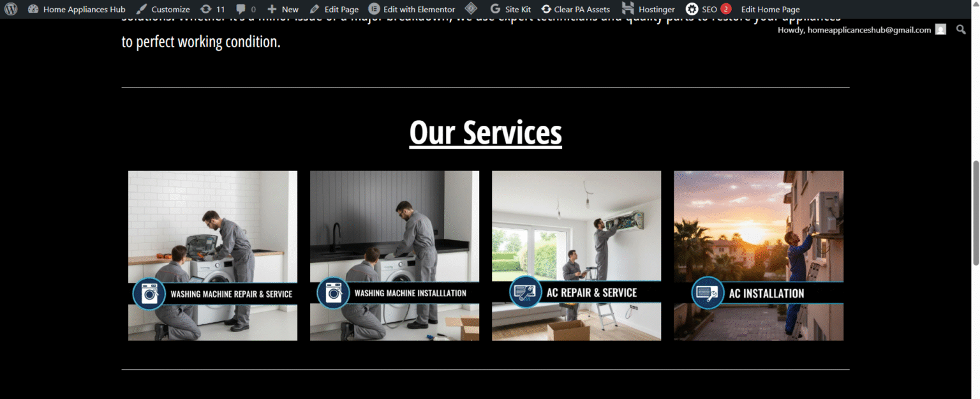Click the diamond-shaped icon in admin bar
The width and height of the screenshot is (980, 399).
(x=471, y=9)
